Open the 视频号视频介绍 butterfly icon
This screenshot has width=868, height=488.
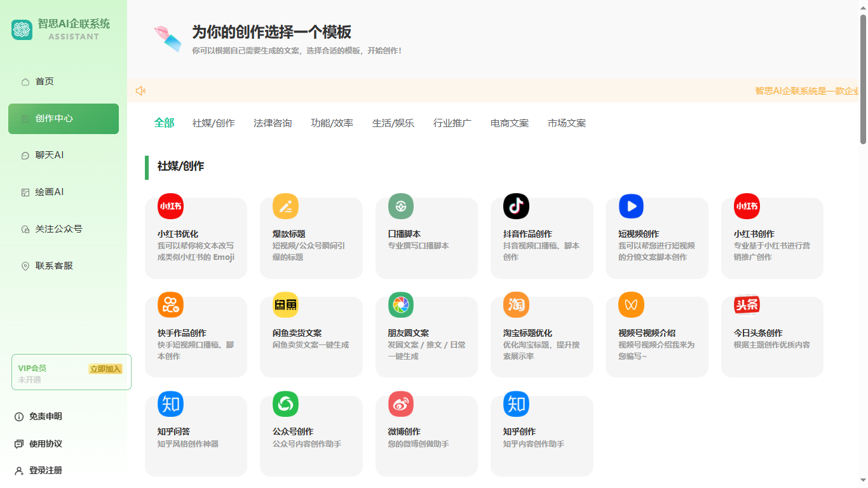pyautogui.click(x=631, y=305)
